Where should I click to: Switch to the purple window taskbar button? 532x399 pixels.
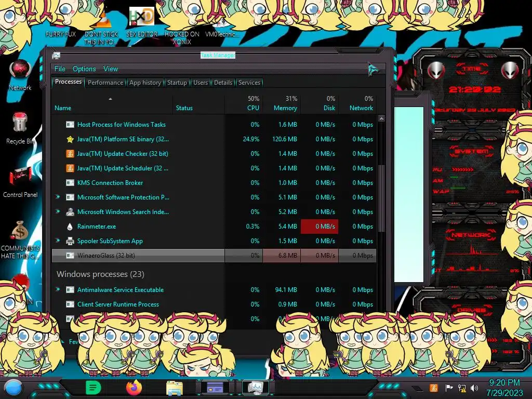pyautogui.click(x=215, y=387)
